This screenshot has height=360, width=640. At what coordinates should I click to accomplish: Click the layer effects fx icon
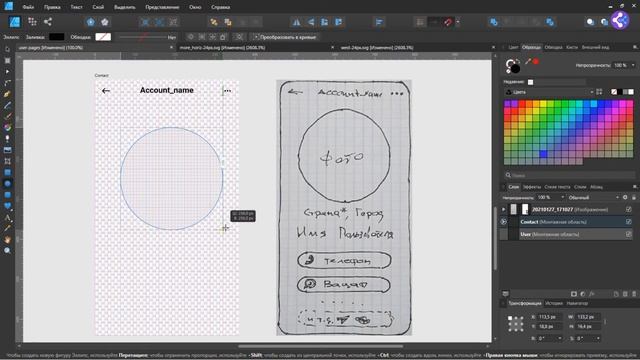click(592, 293)
